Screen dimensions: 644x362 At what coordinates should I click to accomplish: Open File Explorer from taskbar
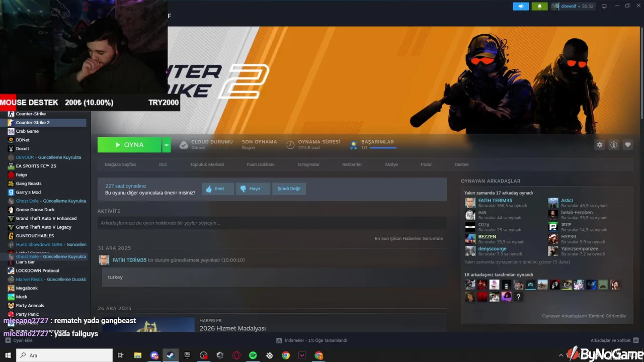(137, 355)
